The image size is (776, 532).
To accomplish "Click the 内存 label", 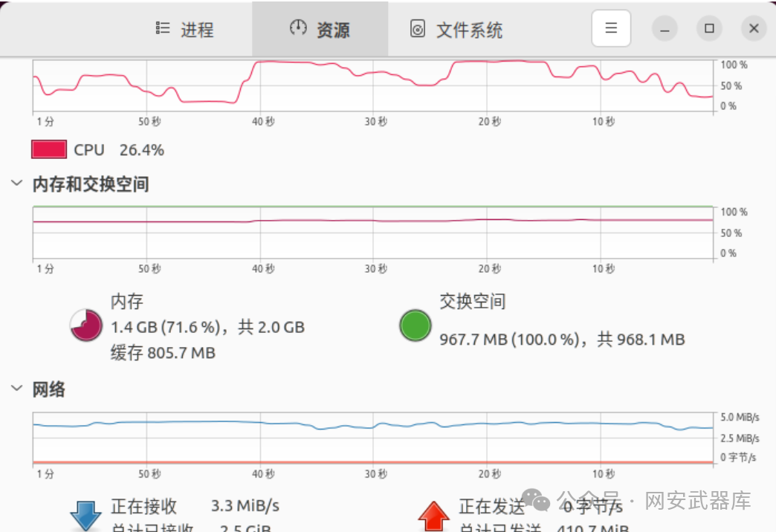I will tap(126, 302).
